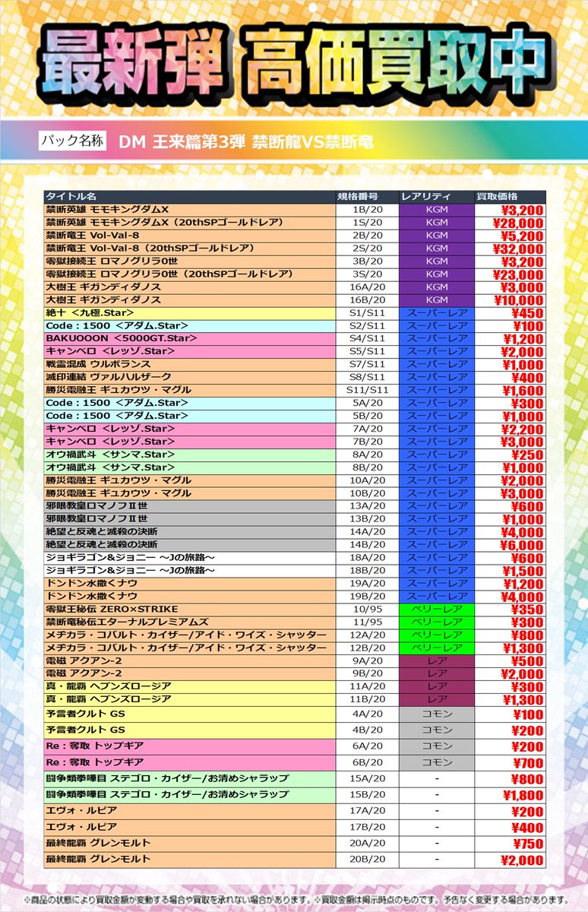Click code number 11B/20
Viewport: 588px width, 912px height.
tap(367, 700)
